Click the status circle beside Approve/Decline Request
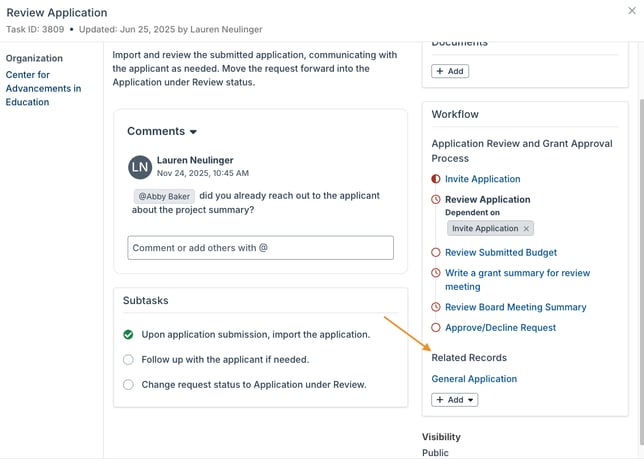The width and height of the screenshot is (644, 459). 436,328
